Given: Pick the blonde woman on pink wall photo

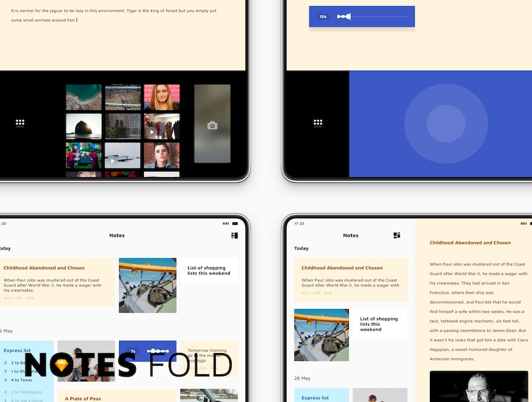Looking at the screenshot, I should pos(162,97).
